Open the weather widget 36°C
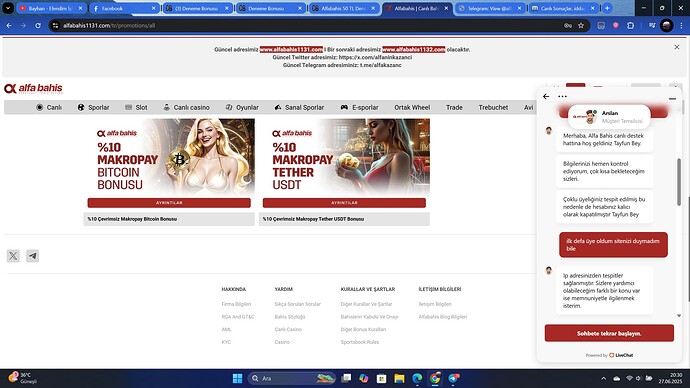The image size is (690, 388). point(22,378)
